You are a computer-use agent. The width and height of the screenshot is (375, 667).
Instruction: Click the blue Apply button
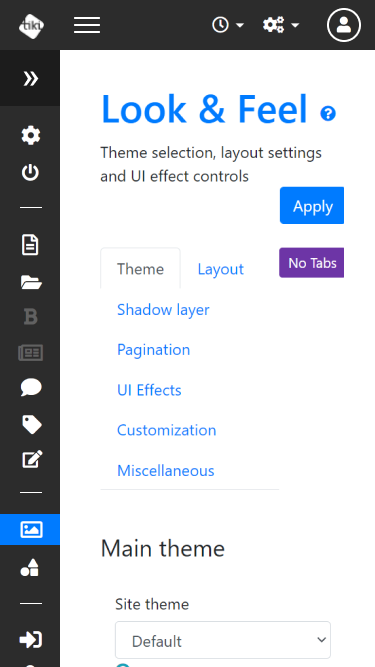click(312, 205)
